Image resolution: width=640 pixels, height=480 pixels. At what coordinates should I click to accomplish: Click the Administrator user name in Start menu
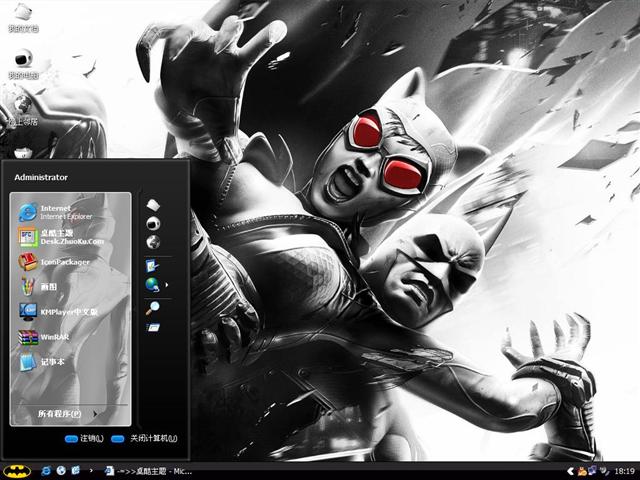41,177
